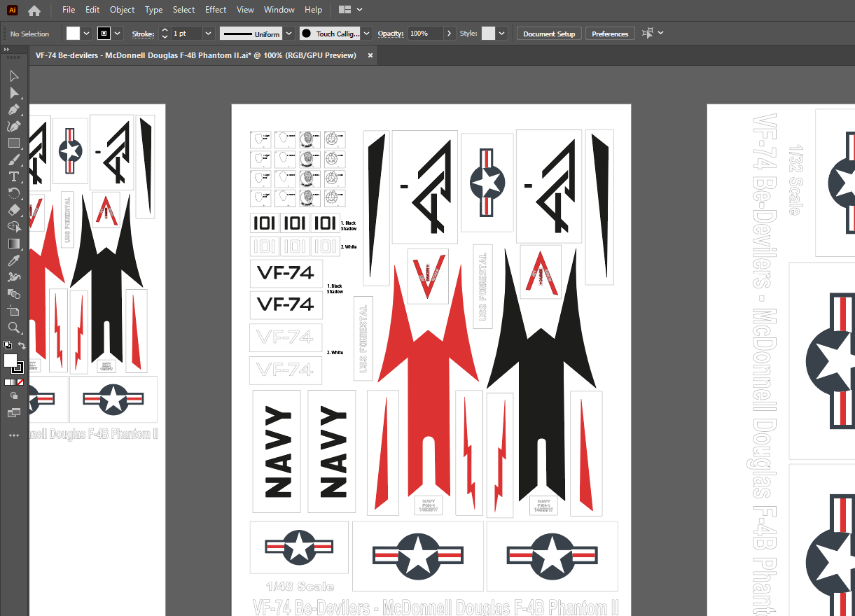Swap fill and stroke colors
The image size is (855, 616).
point(22,346)
